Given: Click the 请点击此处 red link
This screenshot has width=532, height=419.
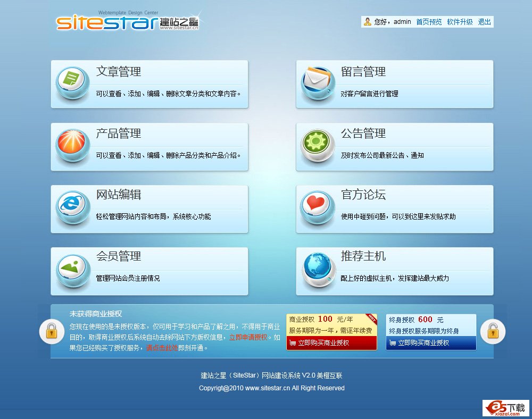Looking at the screenshot, I should 162,348.
